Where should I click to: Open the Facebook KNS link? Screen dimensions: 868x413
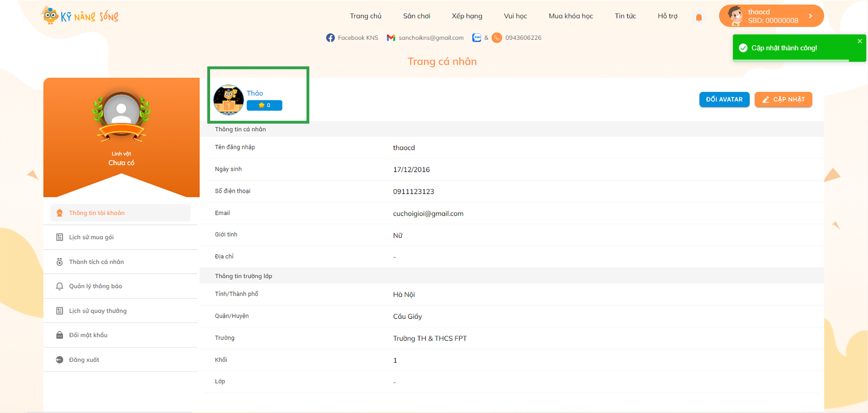352,38
